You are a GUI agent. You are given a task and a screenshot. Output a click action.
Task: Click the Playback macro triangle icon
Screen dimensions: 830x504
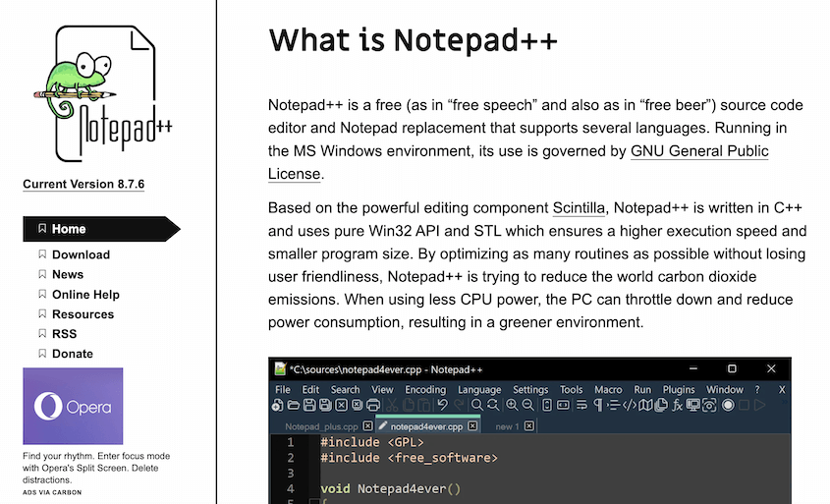click(759, 405)
